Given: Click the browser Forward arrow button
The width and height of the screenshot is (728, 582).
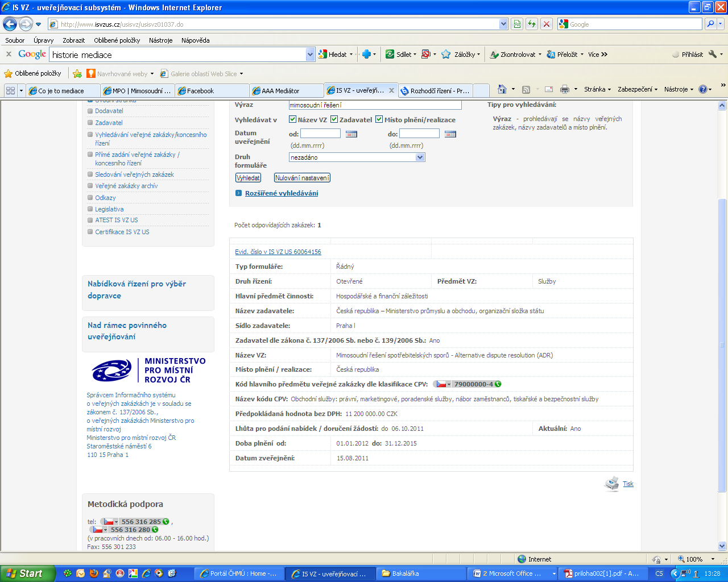Looking at the screenshot, I should (x=26, y=24).
